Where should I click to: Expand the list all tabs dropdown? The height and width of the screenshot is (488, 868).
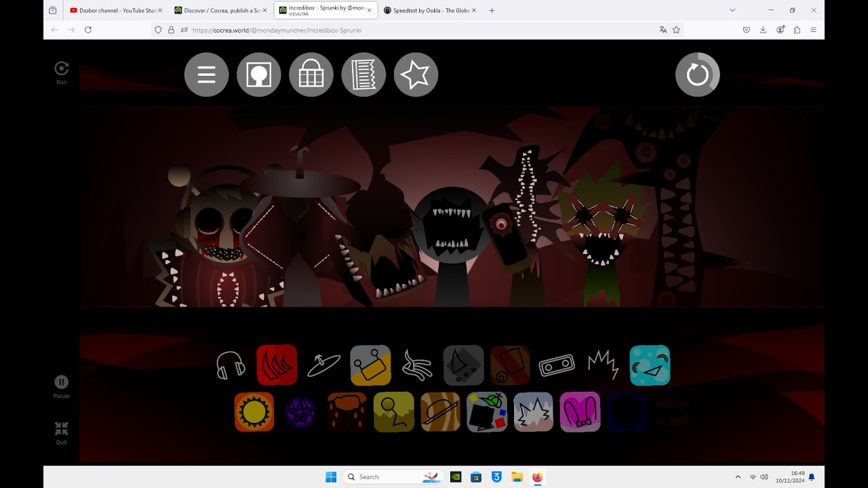[x=732, y=10]
